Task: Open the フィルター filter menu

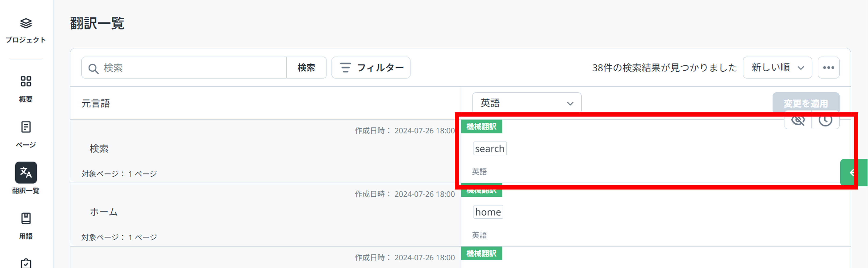Action: [x=371, y=68]
